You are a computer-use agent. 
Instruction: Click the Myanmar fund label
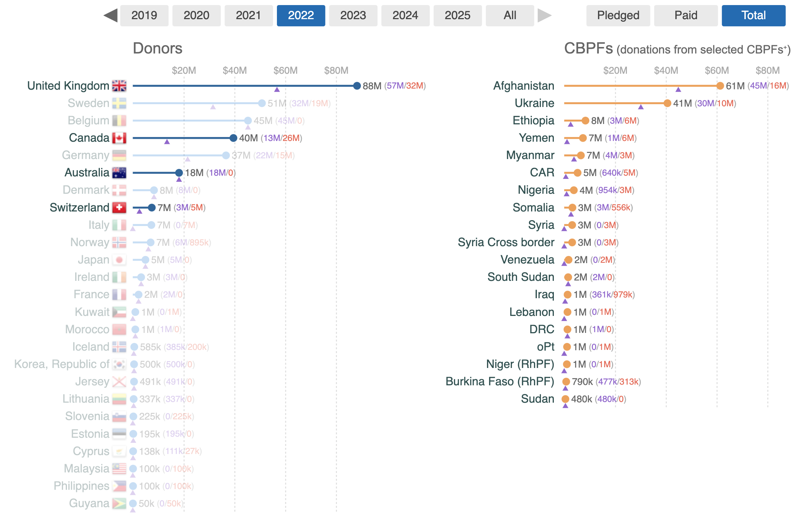coord(530,155)
